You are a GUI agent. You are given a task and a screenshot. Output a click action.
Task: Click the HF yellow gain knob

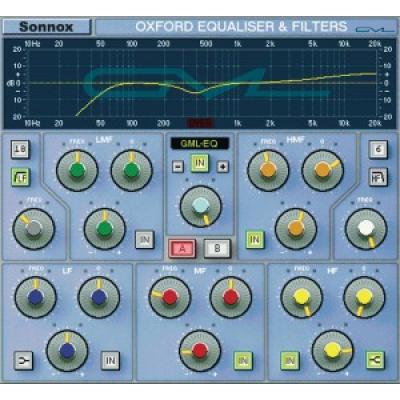point(333,351)
